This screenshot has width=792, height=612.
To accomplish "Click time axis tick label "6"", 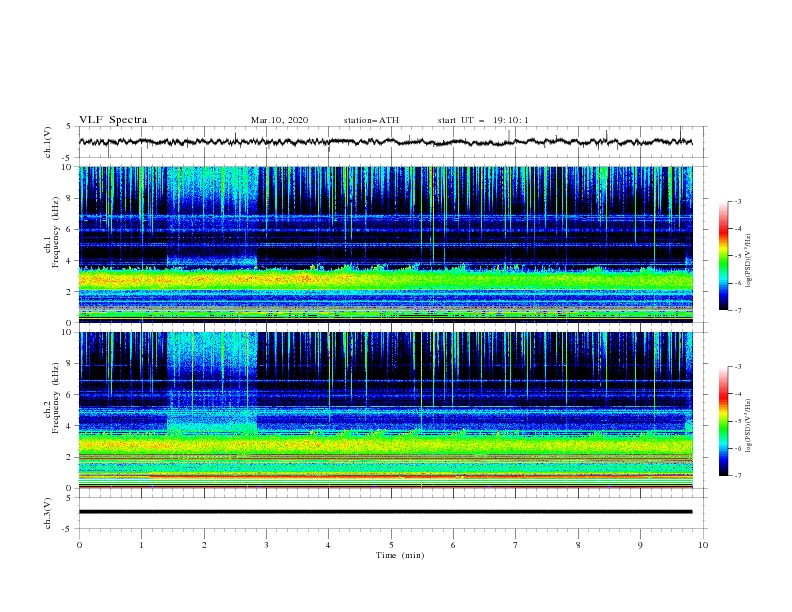I will pos(453,545).
